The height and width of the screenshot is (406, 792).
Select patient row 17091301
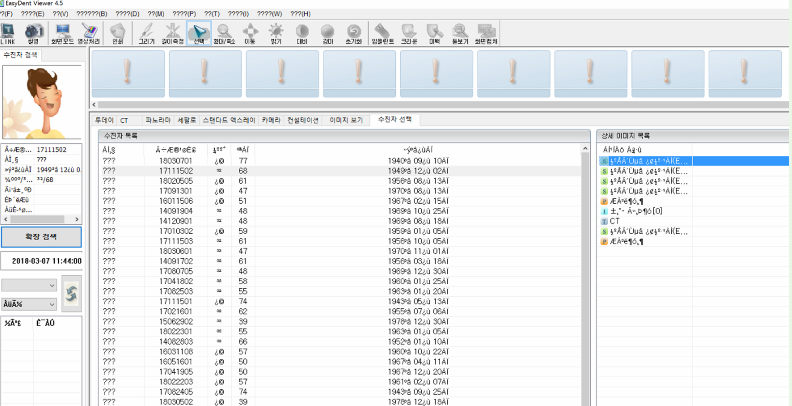pos(340,191)
